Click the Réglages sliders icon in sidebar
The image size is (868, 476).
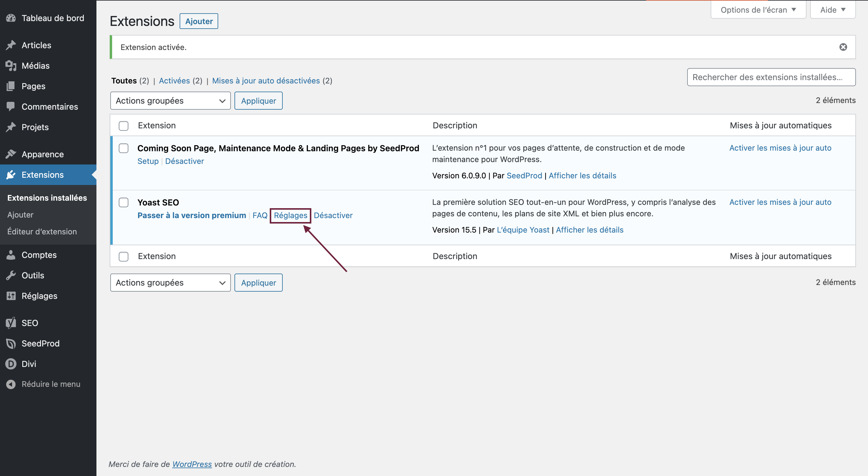(x=11, y=296)
